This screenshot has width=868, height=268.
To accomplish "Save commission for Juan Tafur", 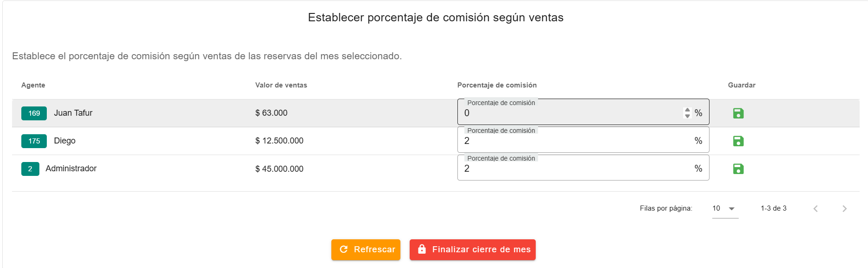I will click(x=738, y=113).
